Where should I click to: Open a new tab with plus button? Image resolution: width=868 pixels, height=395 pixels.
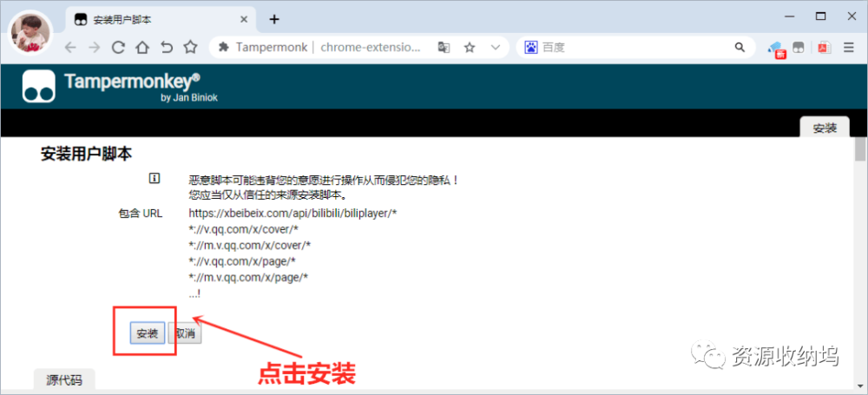274,19
